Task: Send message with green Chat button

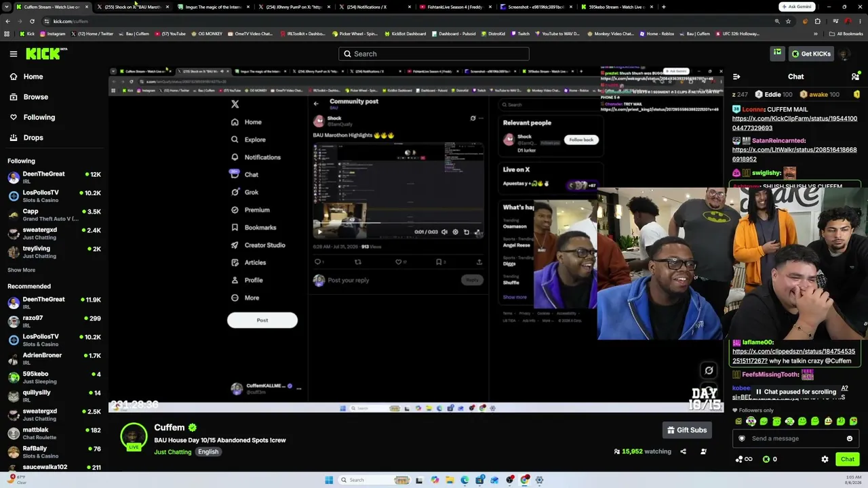Action: point(848,460)
